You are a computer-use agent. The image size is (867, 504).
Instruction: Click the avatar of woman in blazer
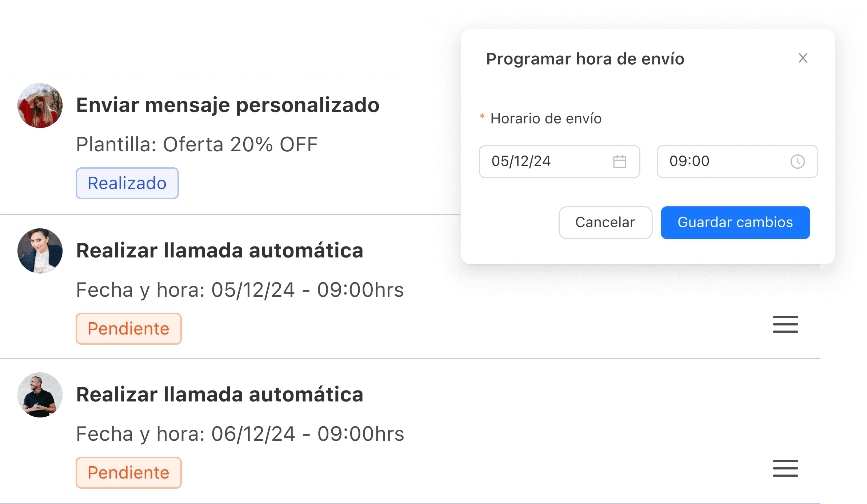(x=40, y=251)
